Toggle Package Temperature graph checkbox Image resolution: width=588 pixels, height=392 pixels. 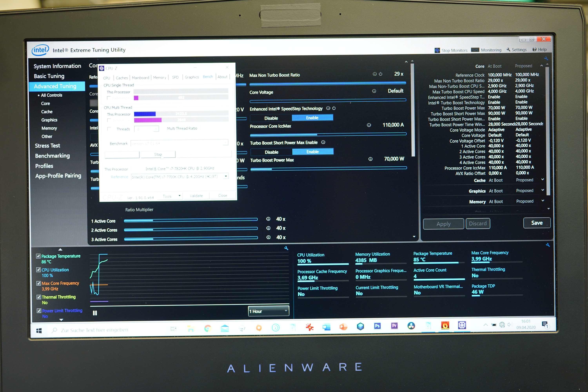pyautogui.click(x=38, y=256)
